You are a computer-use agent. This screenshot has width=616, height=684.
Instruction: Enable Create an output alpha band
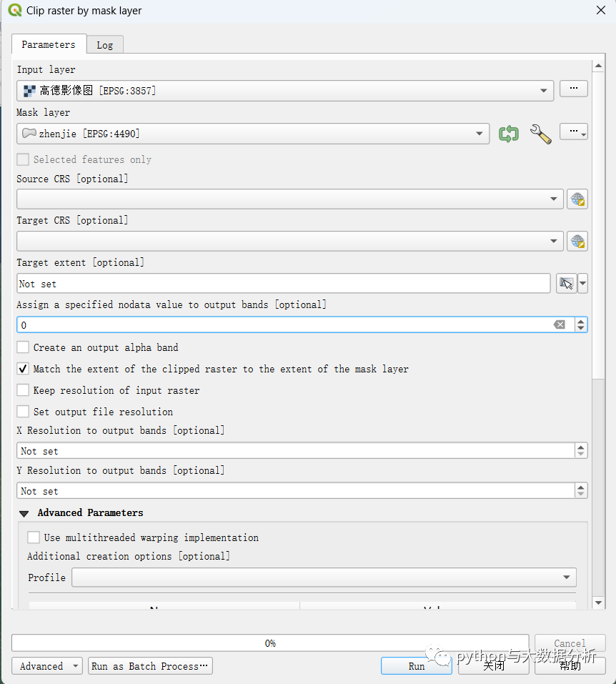pyautogui.click(x=24, y=347)
